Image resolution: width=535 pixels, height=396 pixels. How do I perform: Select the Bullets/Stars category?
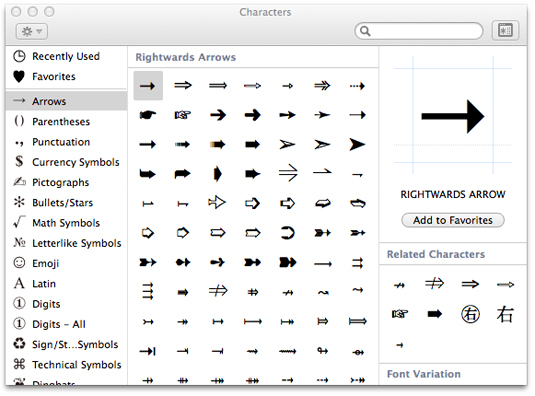coord(66,203)
